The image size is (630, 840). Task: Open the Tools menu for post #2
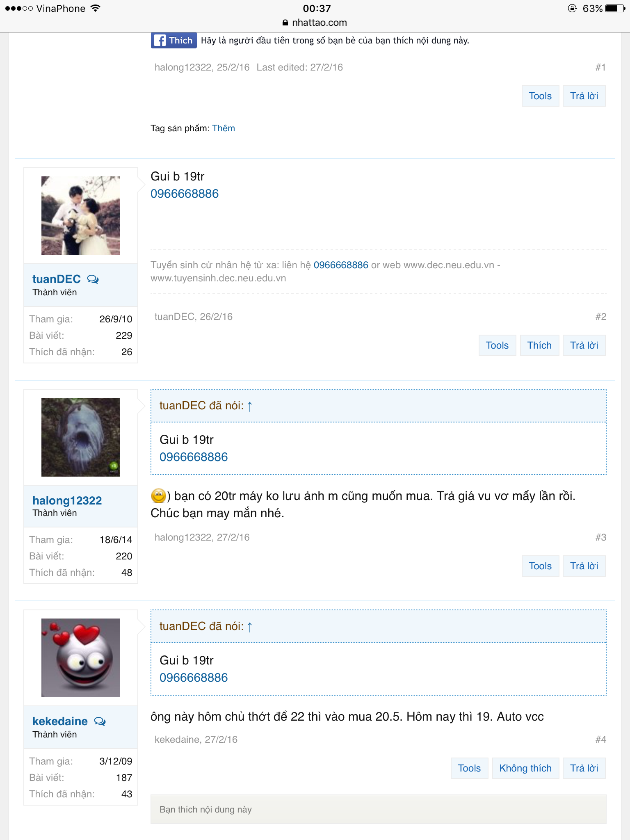click(497, 345)
